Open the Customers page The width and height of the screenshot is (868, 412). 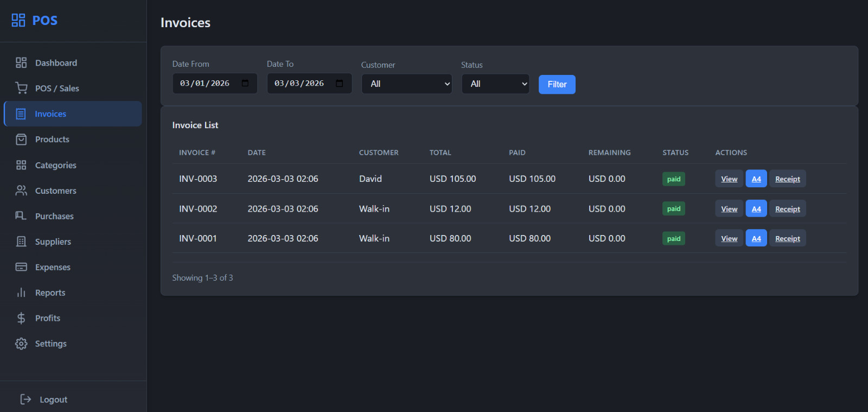73,191
